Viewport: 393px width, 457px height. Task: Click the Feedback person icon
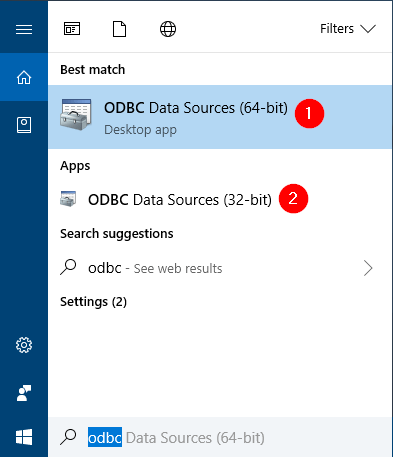[24, 393]
